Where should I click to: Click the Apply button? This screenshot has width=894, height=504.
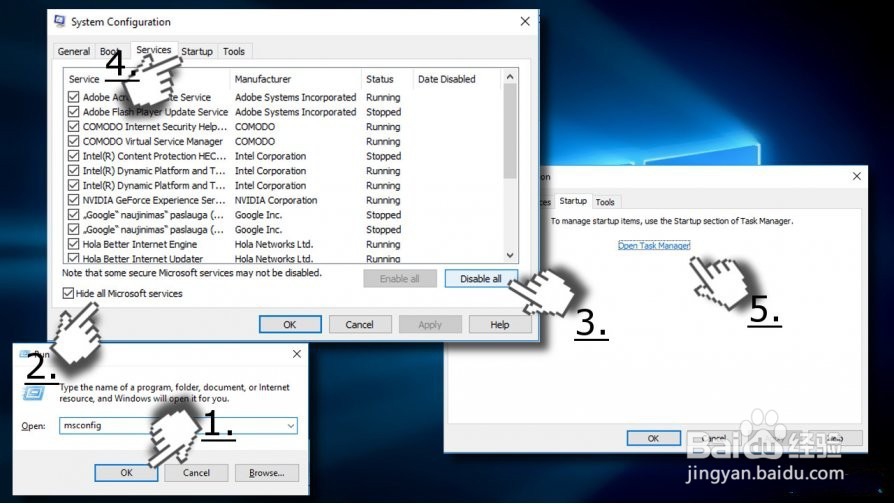coord(430,324)
